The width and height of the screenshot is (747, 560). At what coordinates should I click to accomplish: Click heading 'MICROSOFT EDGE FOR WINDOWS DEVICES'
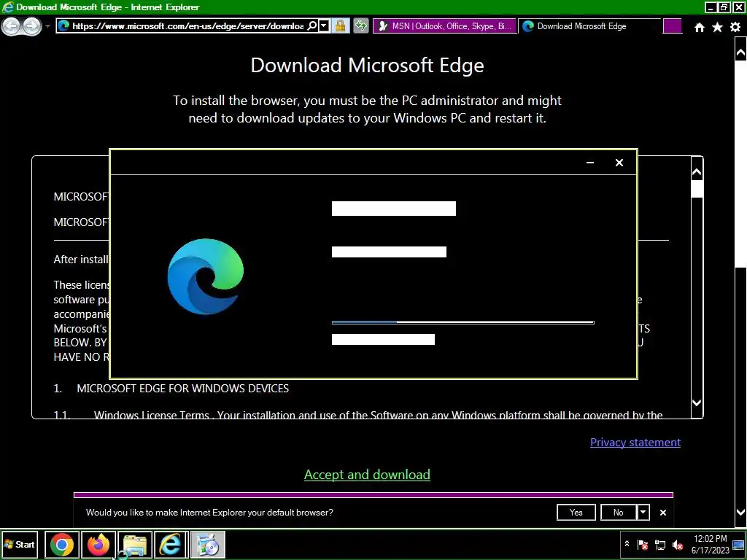point(183,389)
